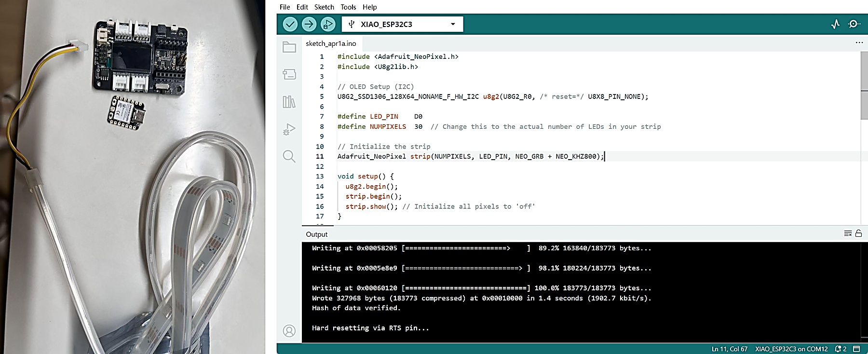Start debugging with the debug button
The width and height of the screenshot is (868, 354).
pos(327,24)
